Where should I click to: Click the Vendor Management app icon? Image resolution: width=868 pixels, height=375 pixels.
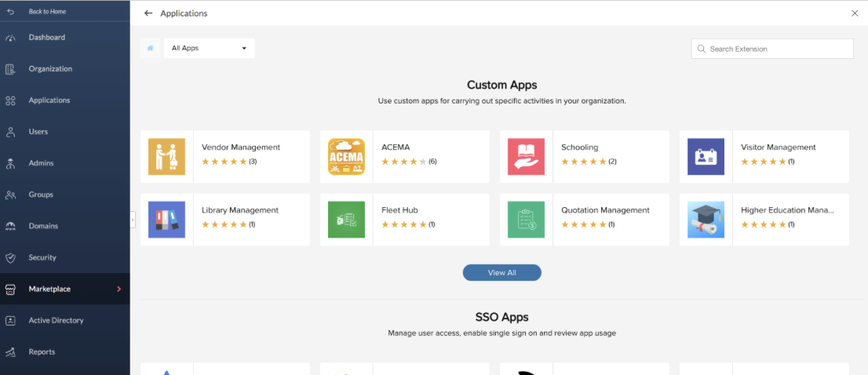tap(166, 157)
